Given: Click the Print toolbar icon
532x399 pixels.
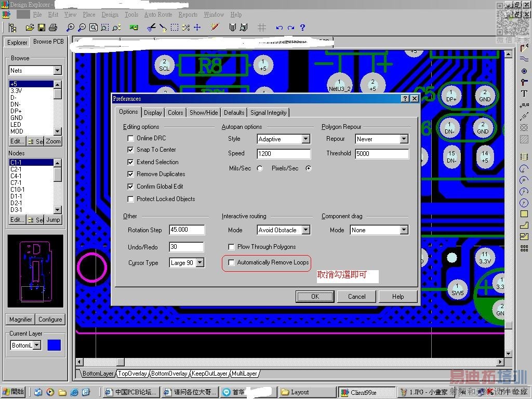Looking at the screenshot, I should click(x=53, y=28).
